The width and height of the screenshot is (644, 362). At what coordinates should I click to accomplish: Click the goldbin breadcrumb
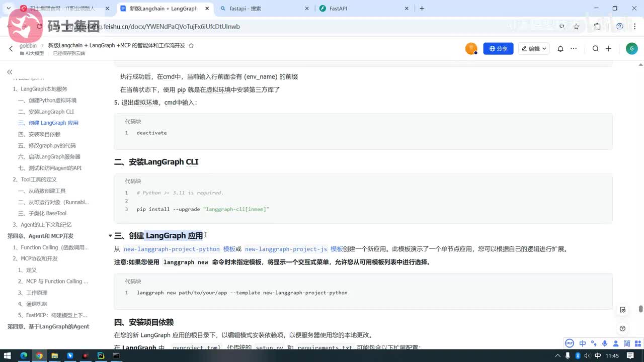coord(28,45)
